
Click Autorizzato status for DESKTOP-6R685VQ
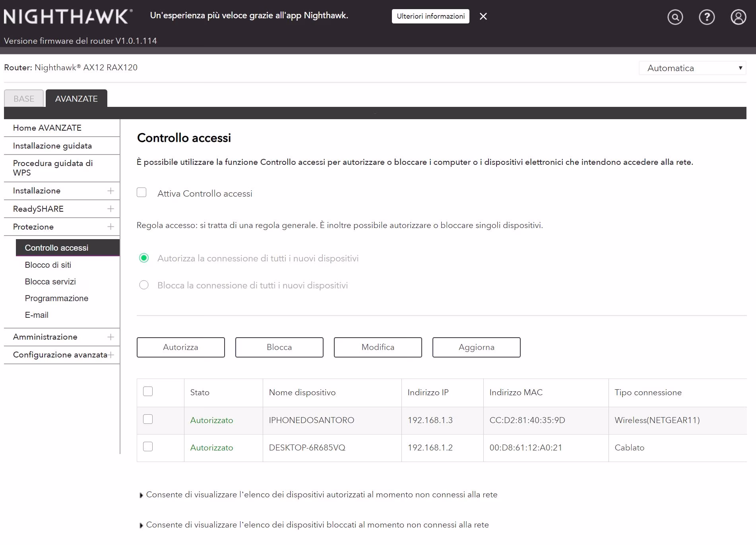(x=211, y=448)
